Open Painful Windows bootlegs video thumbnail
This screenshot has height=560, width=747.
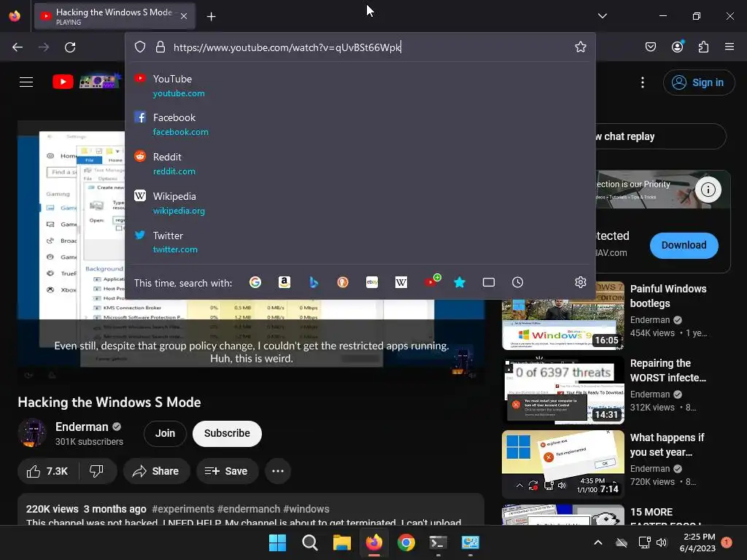pyautogui.click(x=563, y=316)
